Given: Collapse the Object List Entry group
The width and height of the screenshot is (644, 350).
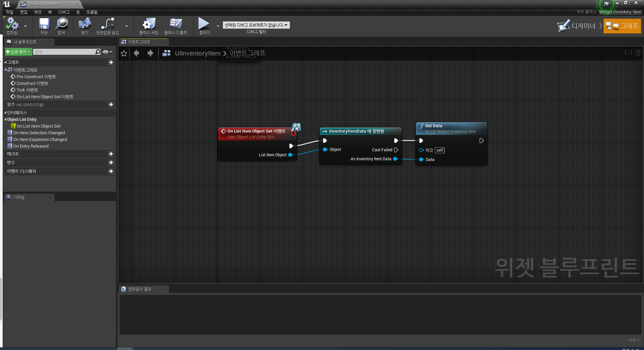Looking at the screenshot, I should [5, 119].
